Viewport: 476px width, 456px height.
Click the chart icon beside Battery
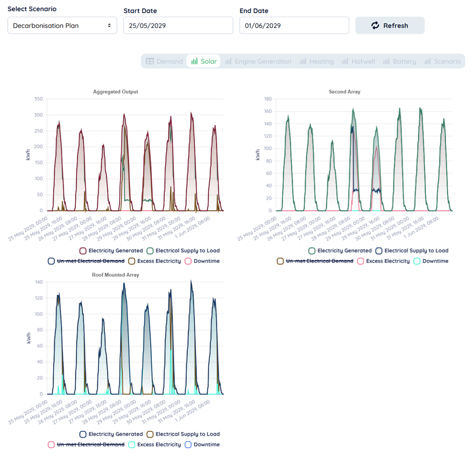(x=386, y=61)
